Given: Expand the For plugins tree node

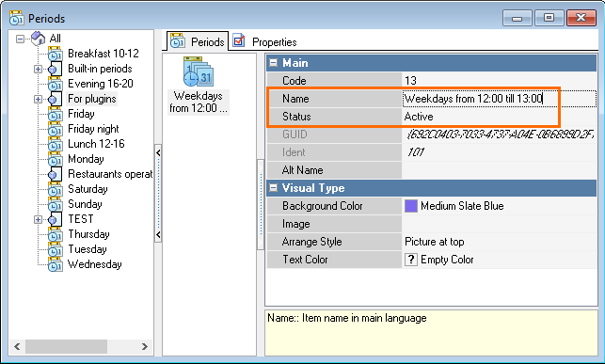Looking at the screenshot, I should coord(38,99).
